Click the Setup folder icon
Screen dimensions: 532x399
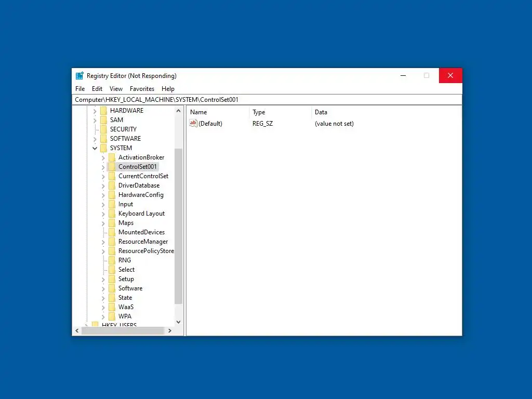click(x=112, y=279)
